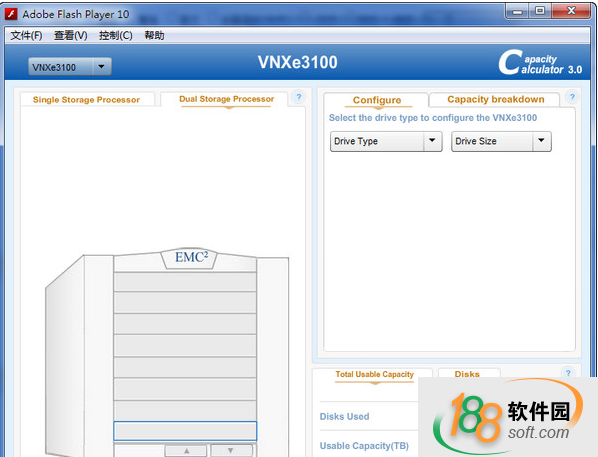Select the top enclosure slot in chassis
This screenshot has width=598, height=457.
point(185,282)
